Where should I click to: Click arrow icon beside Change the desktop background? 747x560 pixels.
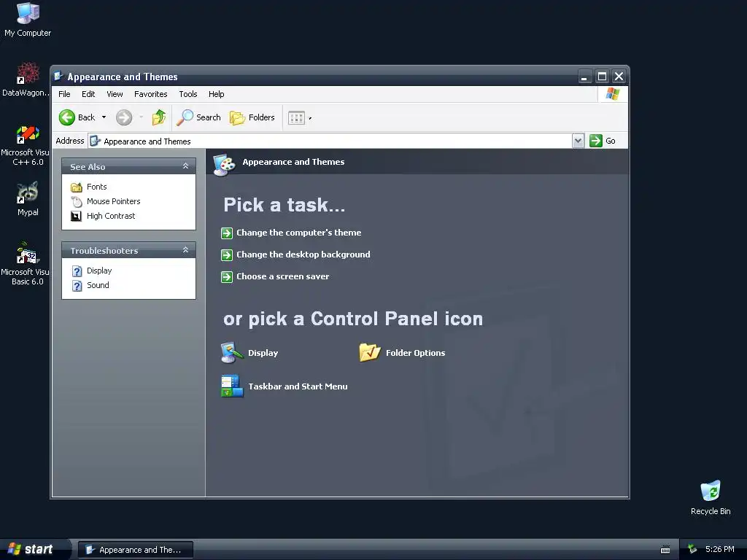[x=227, y=254]
